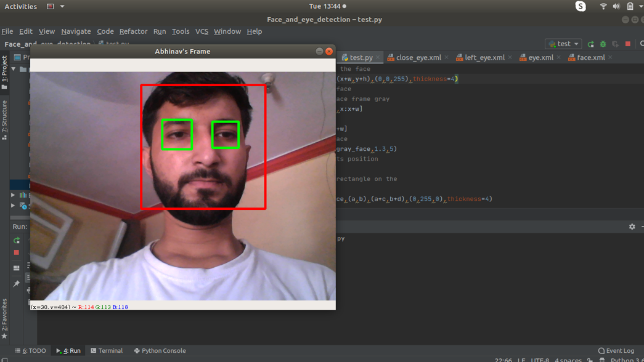Open the Terminal tool window

click(x=107, y=350)
